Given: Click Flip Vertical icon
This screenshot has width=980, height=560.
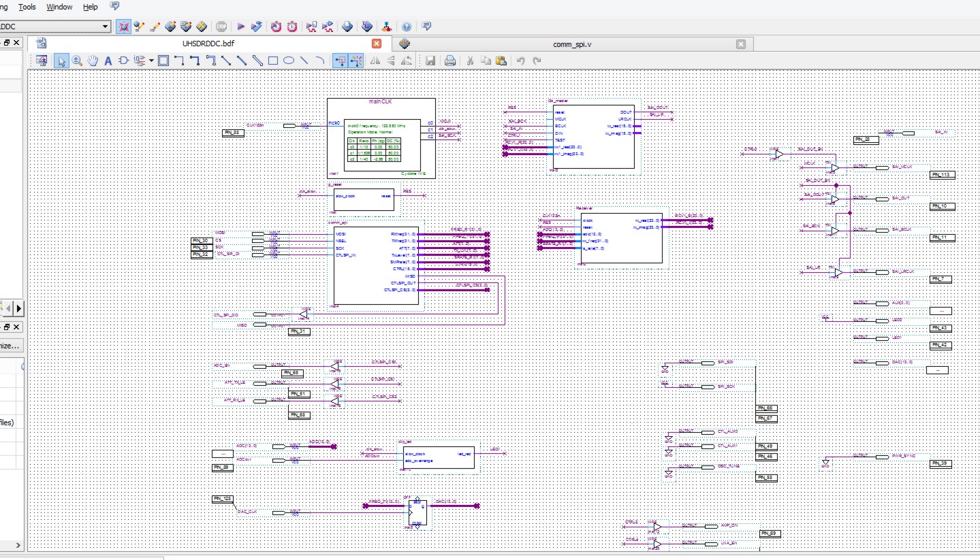Looking at the screenshot, I should (391, 61).
